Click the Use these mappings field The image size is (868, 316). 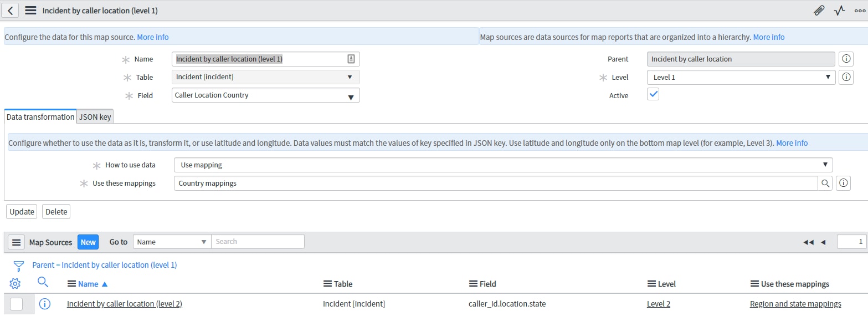(496, 183)
